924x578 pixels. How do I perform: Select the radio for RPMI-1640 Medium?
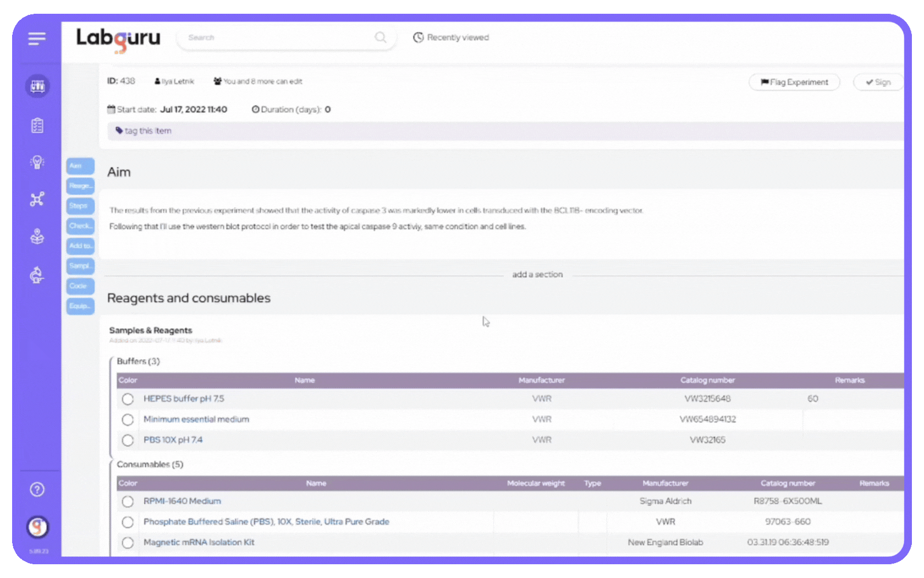click(128, 501)
